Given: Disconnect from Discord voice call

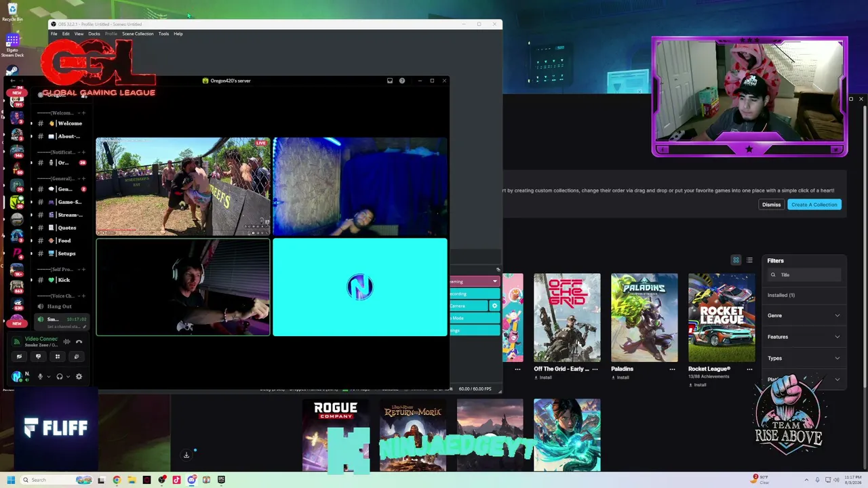Looking at the screenshot, I should (x=79, y=342).
